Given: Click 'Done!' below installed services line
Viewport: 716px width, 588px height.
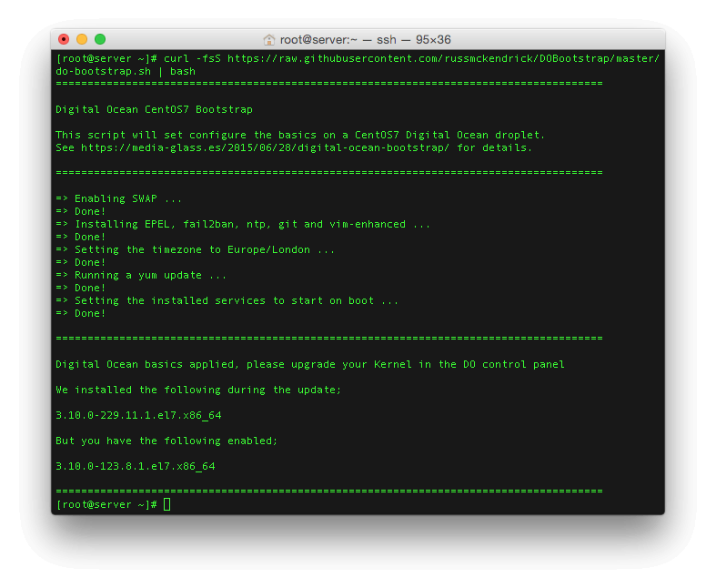Looking at the screenshot, I should [90, 314].
